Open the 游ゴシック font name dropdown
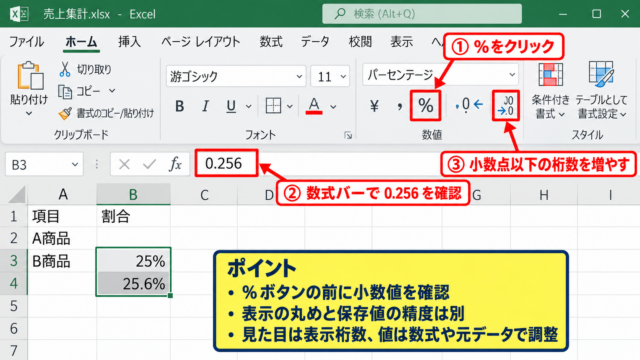640x360 pixels. pyautogui.click(x=299, y=76)
